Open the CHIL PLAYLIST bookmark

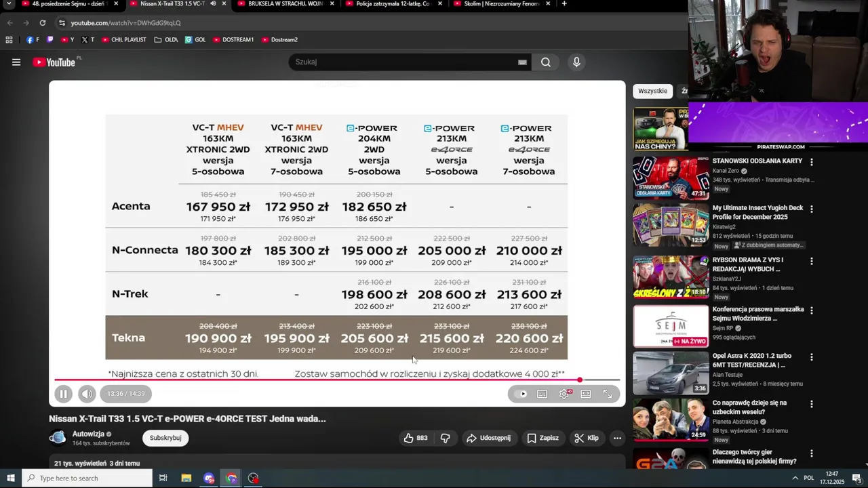pyautogui.click(x=123, y=40)
